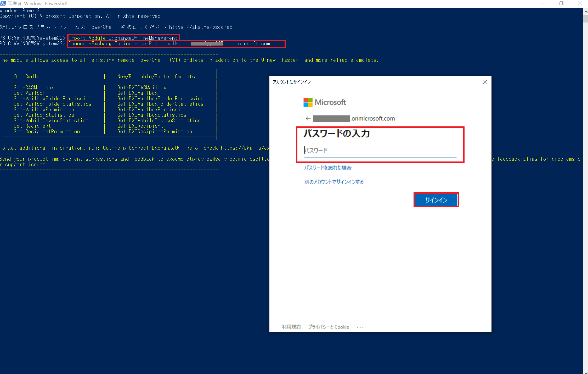Click the vertical scrollbar thumb
Viewport: 588px width, 374px height.
585,19
